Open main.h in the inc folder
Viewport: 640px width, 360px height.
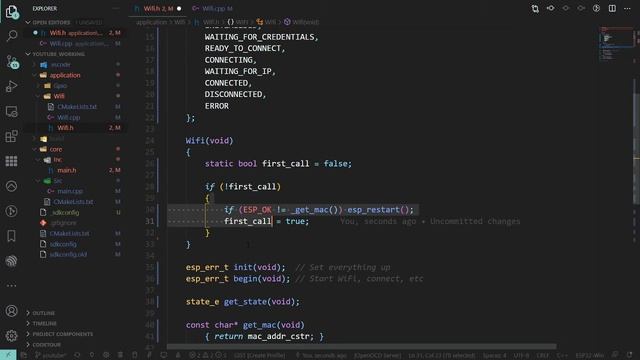pos(67,170)
